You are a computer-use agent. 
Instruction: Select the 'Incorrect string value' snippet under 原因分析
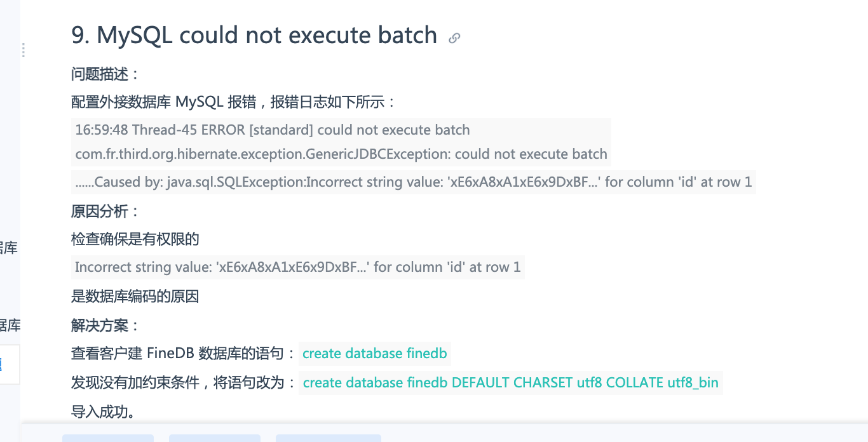pyautogui.click(x=298, y=267)
